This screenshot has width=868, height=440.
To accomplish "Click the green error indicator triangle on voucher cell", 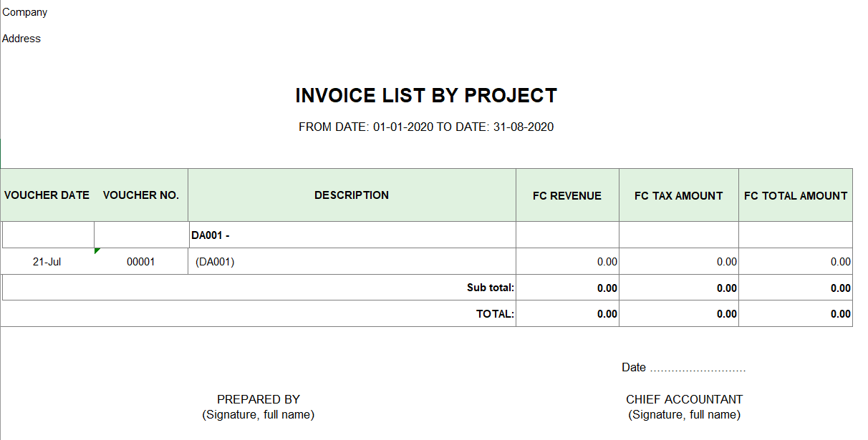I will (97, 250).
